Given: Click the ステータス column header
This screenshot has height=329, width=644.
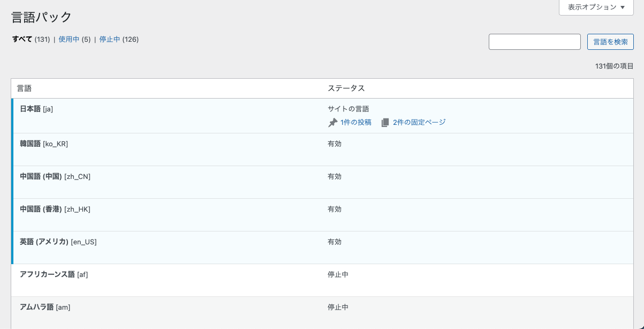Looking at the screenshot, I should [346, 88].
